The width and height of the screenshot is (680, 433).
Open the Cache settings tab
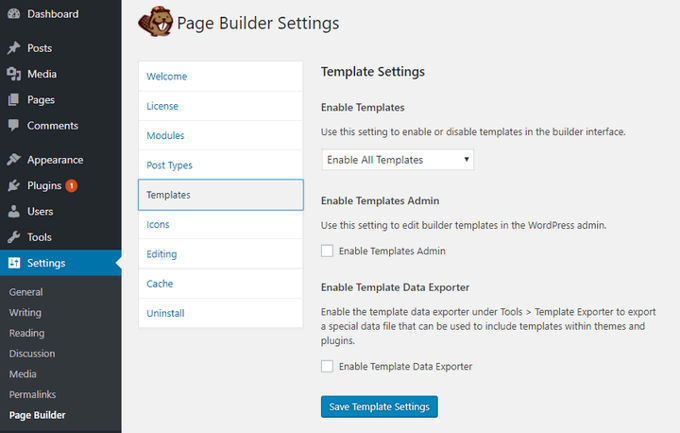pyautogui.click(x=221, y=284)
